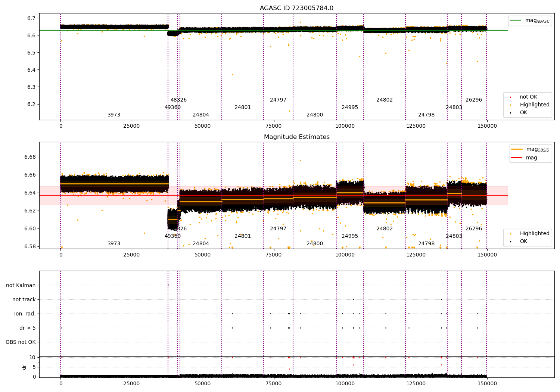Click the 6.62 y-axis tick label
560x392 pixels.
click(30, 211)
